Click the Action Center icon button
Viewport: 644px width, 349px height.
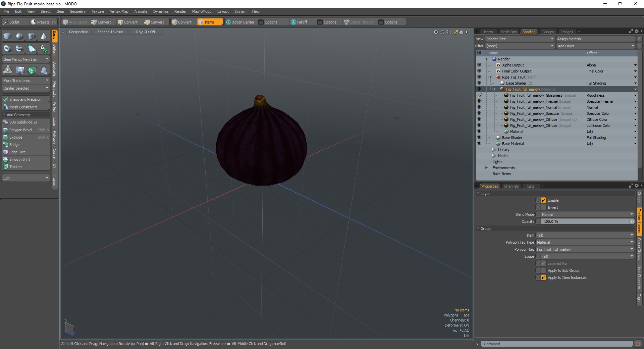pyautogui.click(x=240, y=22)
